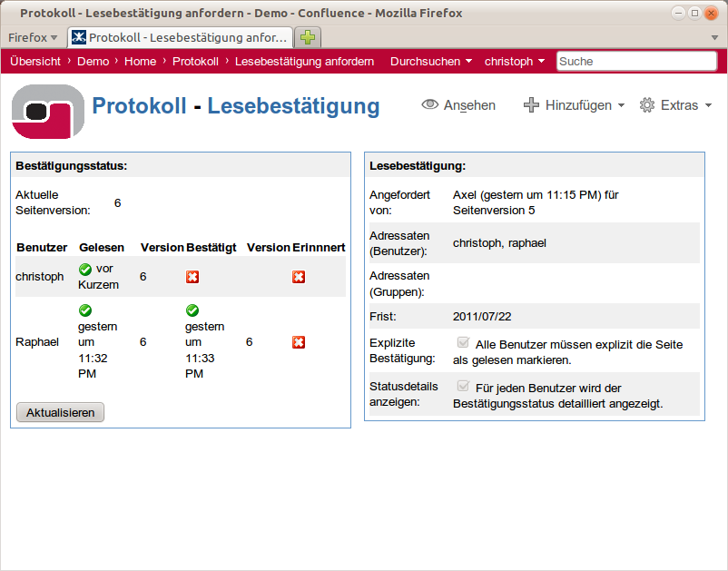728x571 pixels.
Task: Click the eye icon next to Ansehen
Action: pos(430,105)
